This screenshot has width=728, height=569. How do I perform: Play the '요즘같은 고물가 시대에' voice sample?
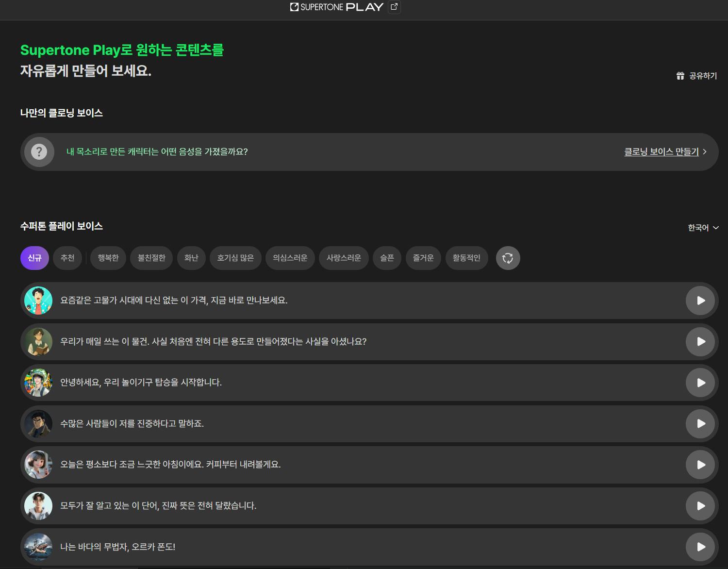(x=700, y=301)
